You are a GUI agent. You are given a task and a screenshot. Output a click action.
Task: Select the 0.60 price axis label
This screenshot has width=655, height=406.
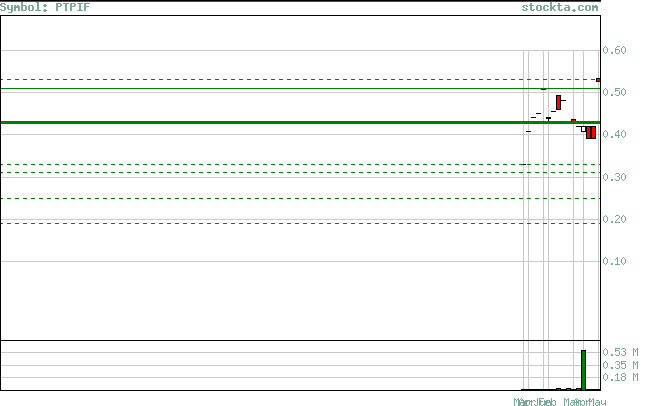(614, 50)
